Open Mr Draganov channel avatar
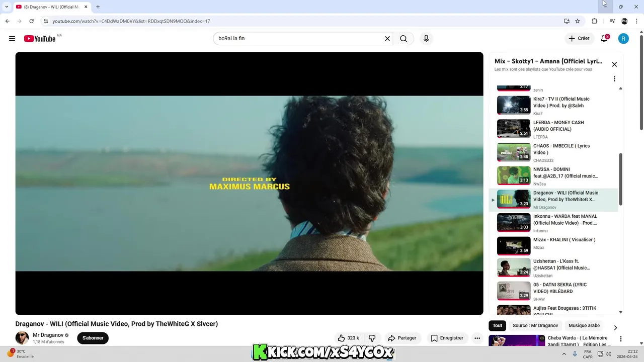The width and height of the screenshot is (644, 362). click(x=22, y=338)
